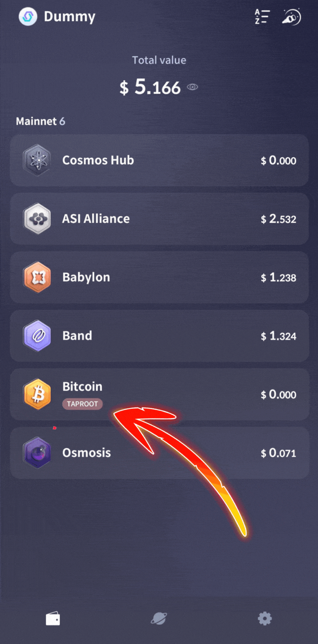Open the alphabetical sort icon
This screenshot has height=644, width=318.
pos(262,16)
